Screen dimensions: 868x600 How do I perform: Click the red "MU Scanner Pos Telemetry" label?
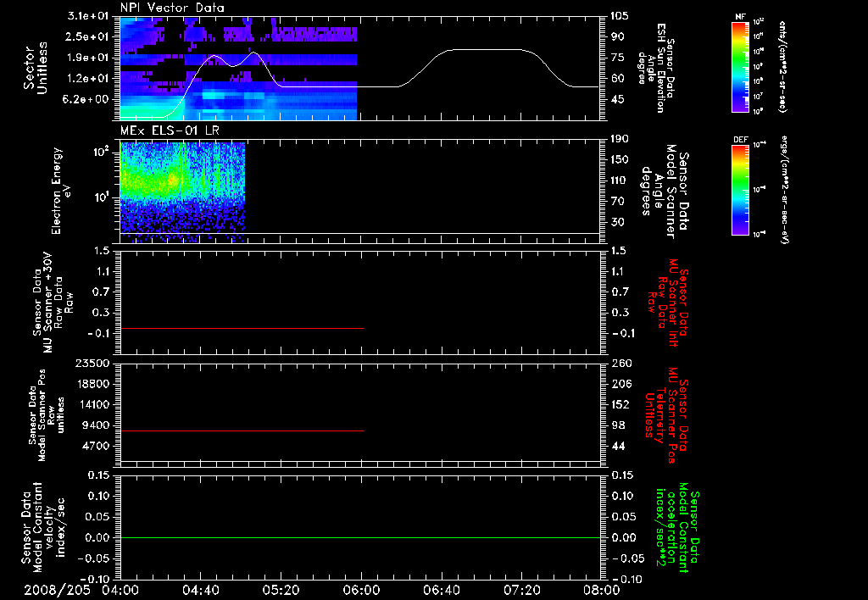[666, 415]
